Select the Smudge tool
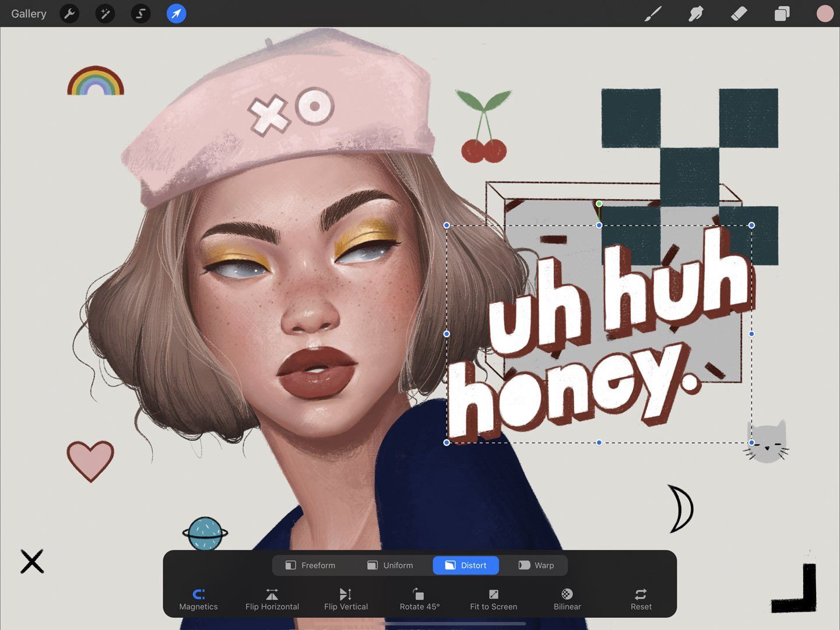The width and height of the screenshot is (840, 630). pyautogui.click(x=695, y=13)
